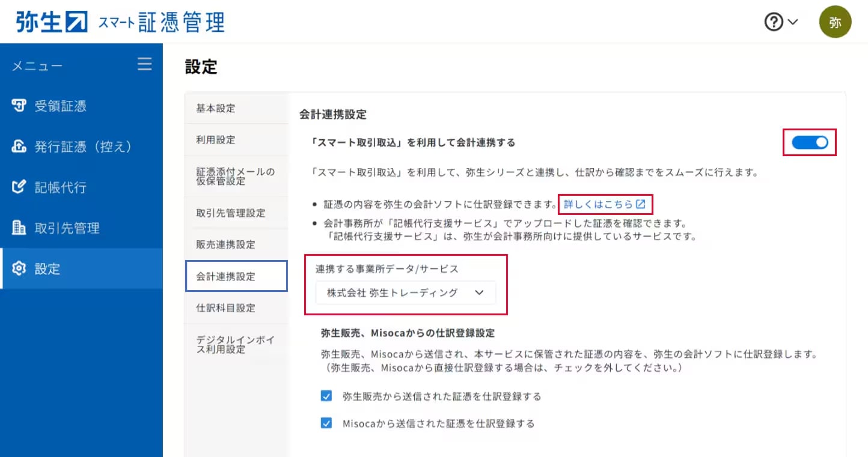This screenshot has height=457, width=868.
Task: Click the 設定 gear icon in sidebar
Action: (19, 269)
